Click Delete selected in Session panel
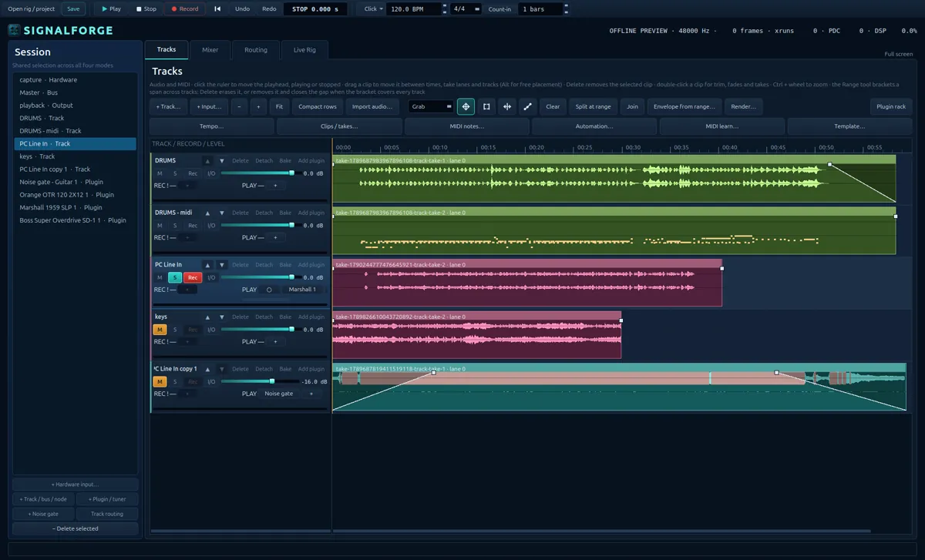Screen dimensions: 925x560 coord(76,528)
